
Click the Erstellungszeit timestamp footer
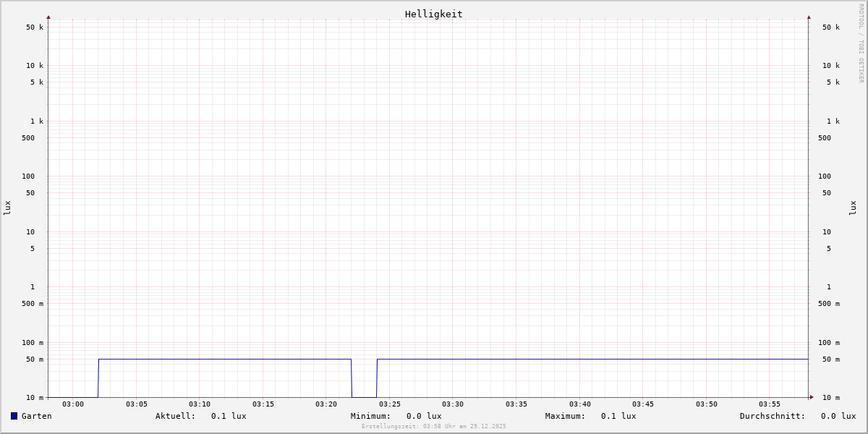[x=434, y=427]
